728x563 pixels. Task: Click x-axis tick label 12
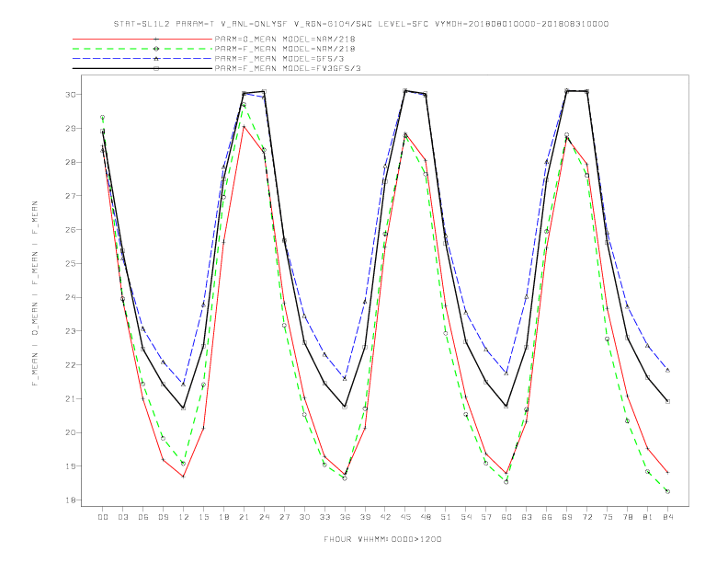pos(184,517)
